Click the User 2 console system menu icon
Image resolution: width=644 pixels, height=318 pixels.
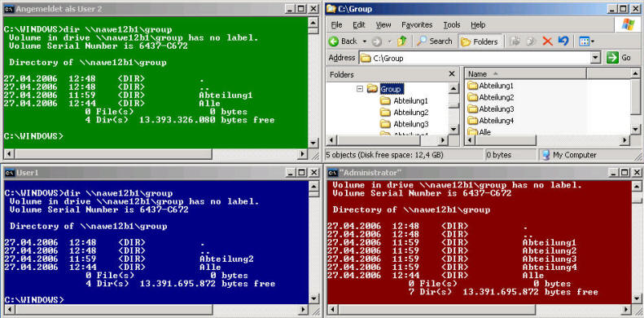pyautogui.click(x=9, y=9)
